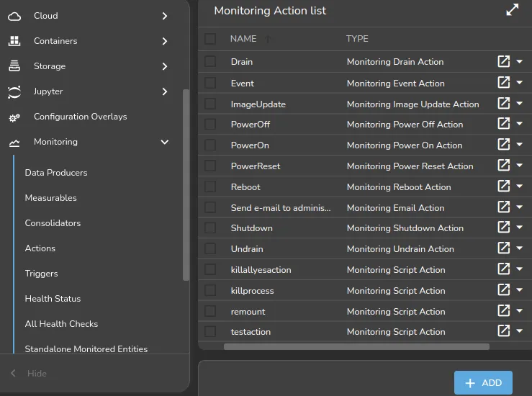This screenshot has height=396, width=532.
Task: Check the Drain row checkbox
Action: [210, 62]
